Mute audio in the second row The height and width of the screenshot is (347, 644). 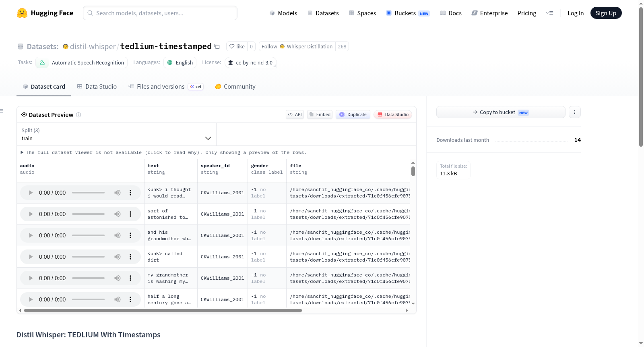click(117, 214)
